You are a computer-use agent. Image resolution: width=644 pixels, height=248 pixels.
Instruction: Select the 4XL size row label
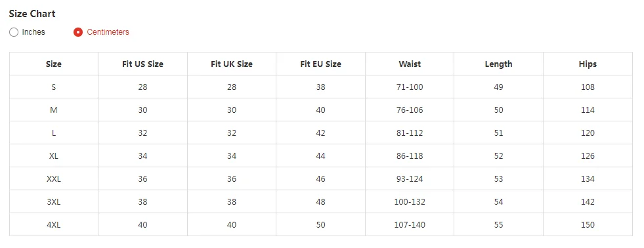tap(54, 225)
